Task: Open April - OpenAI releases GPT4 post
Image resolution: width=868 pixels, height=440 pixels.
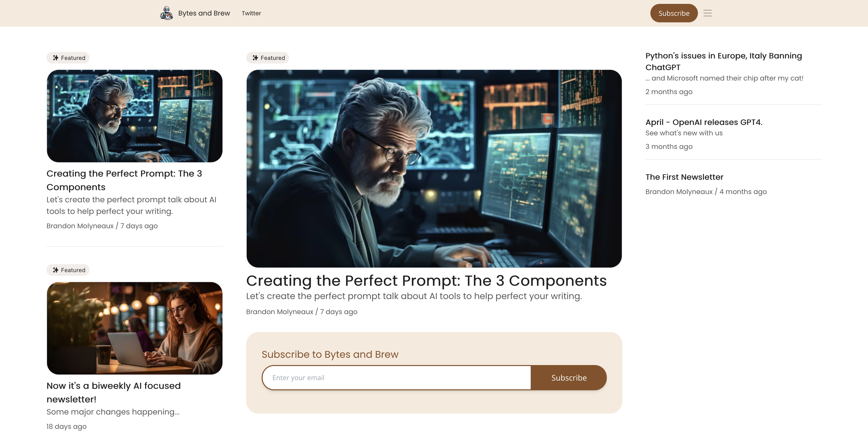Action: pos(704,122)
